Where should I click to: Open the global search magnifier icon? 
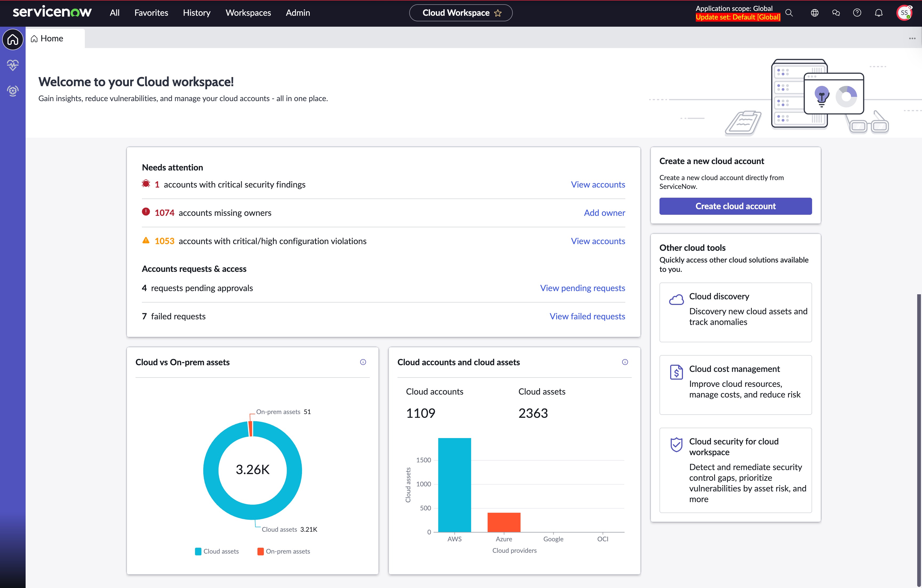789,13
